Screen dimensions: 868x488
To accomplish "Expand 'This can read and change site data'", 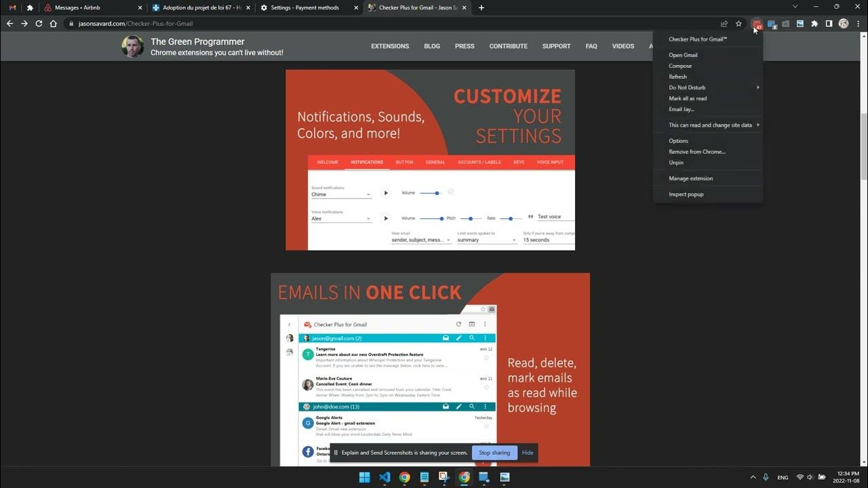I will click(709, 125).
